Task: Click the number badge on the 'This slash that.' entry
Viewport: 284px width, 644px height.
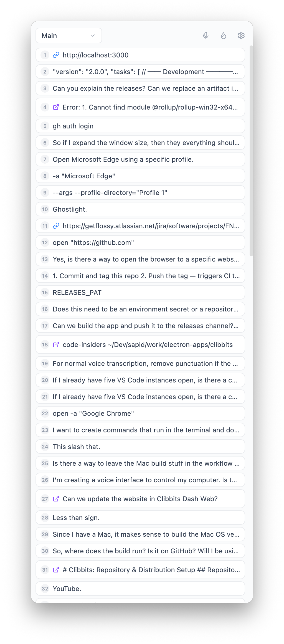Action: 45,447
